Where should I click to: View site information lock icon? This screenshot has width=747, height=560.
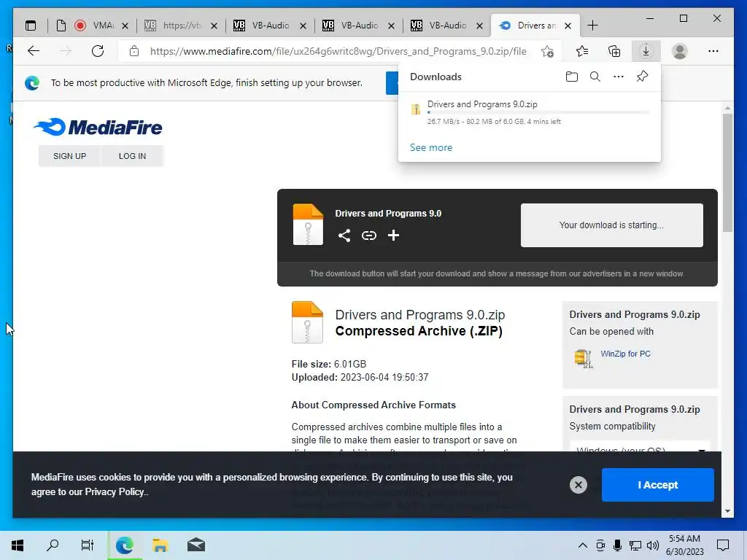[x=134, y=51]
